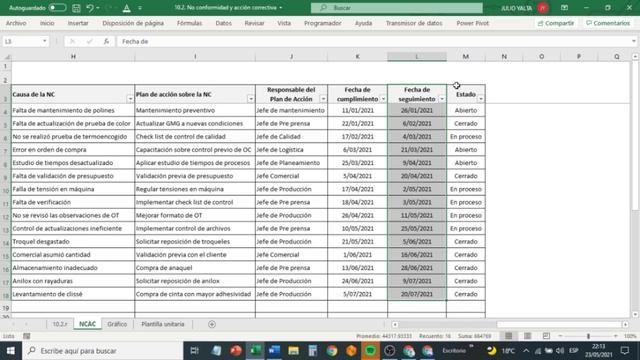Screen dimensions: 640x360
Task: Switch to the 10.2.r sheet tab
Action: (60, 324)
